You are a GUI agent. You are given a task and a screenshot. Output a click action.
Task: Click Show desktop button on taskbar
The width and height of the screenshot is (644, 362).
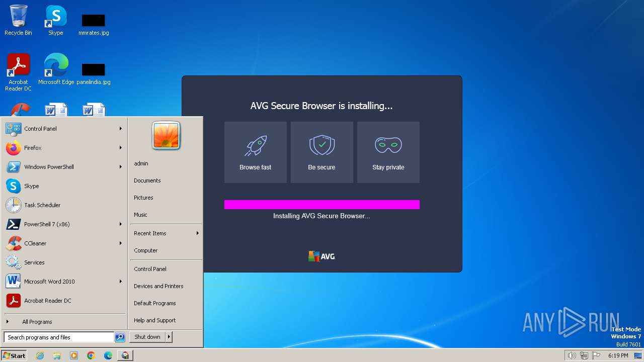click(638, 355)
